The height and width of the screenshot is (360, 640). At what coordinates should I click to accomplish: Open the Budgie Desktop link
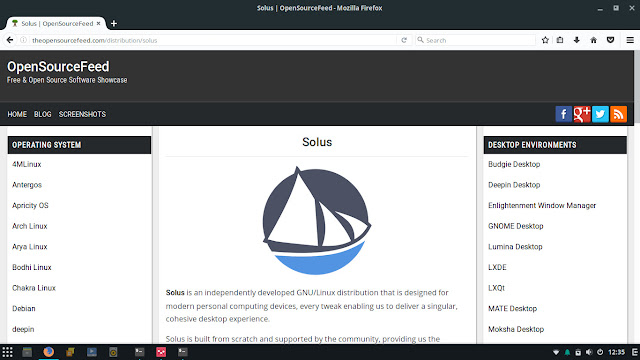514,164
